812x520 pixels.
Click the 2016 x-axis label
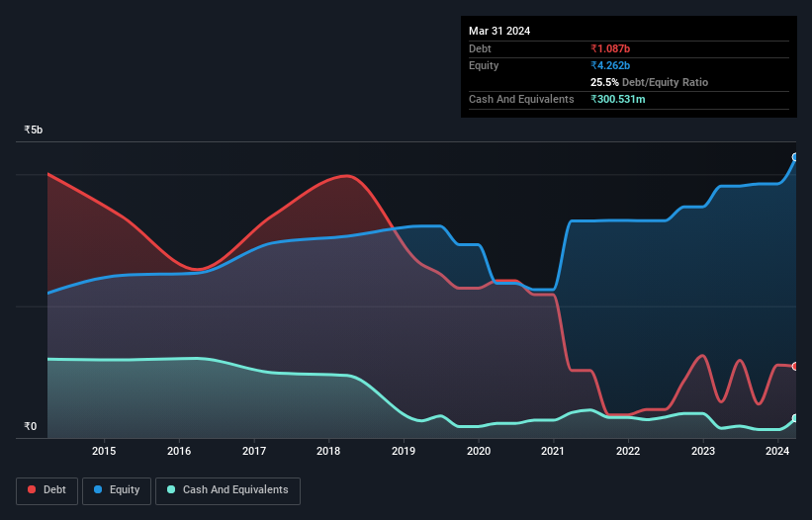pyautogui.click(x=179, y=451)
